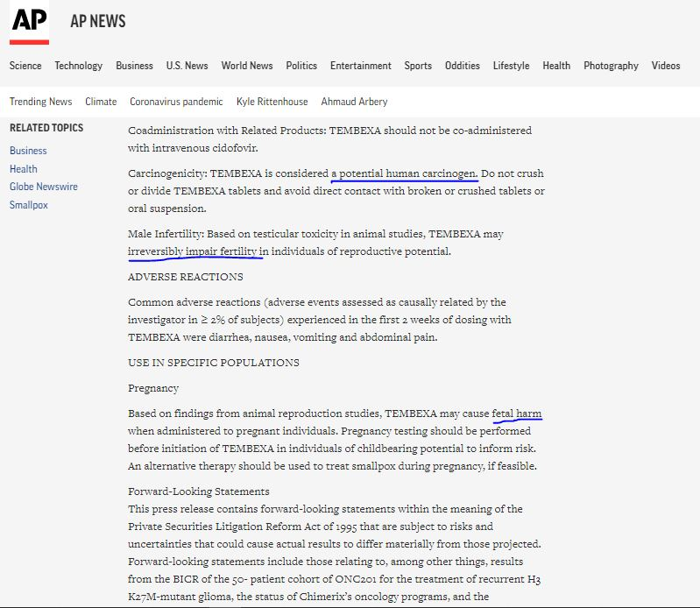
Task: Click the underlined 'a potential human carcinogen' text
Action: [x=404, y=173]
